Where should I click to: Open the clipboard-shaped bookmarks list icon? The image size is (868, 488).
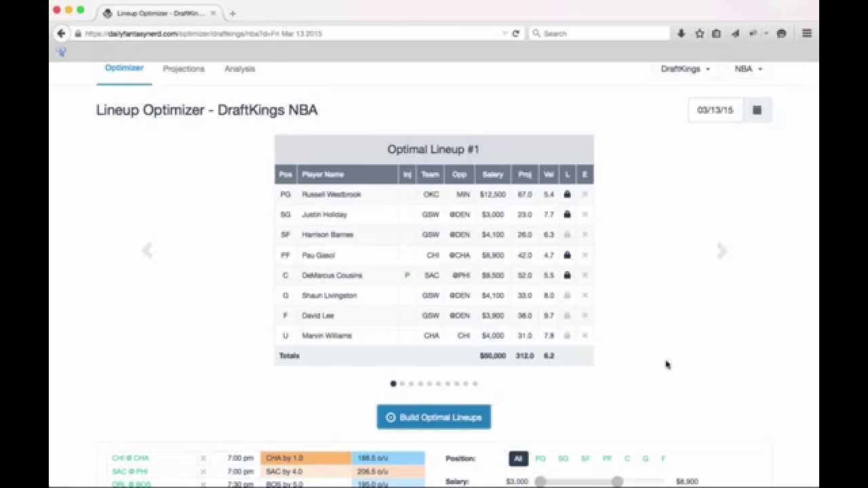point(716,33)
